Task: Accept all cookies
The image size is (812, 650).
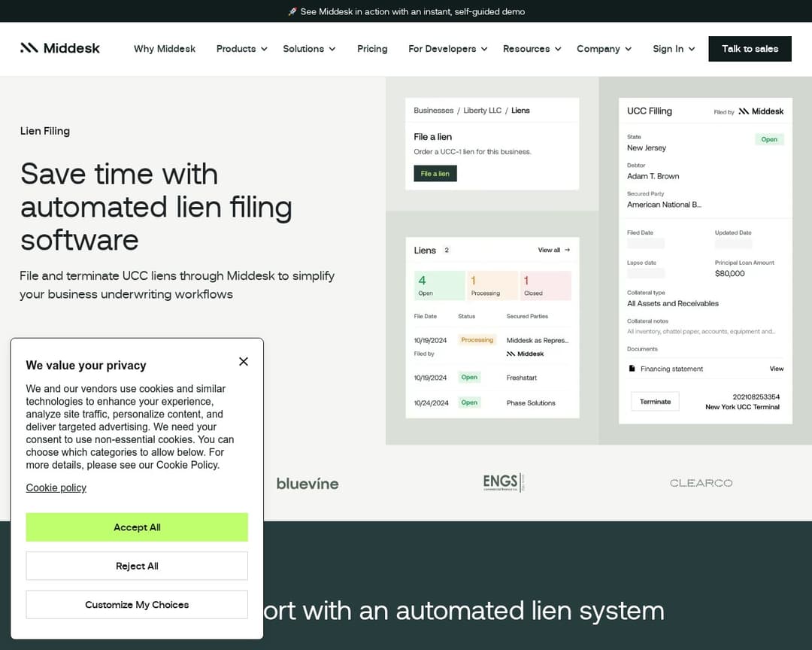Action: pos(137,527)
